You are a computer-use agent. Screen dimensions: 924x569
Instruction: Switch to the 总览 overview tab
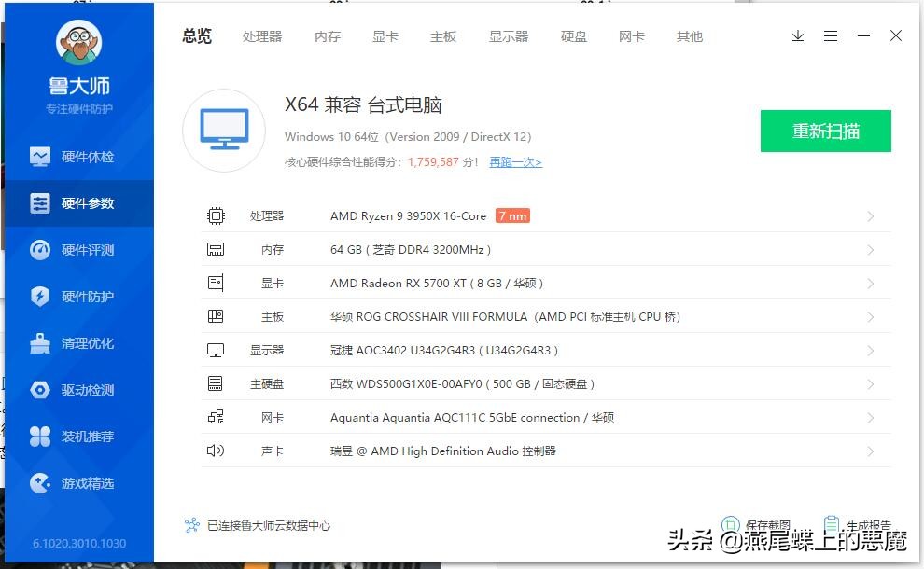(x=197, y=36)
